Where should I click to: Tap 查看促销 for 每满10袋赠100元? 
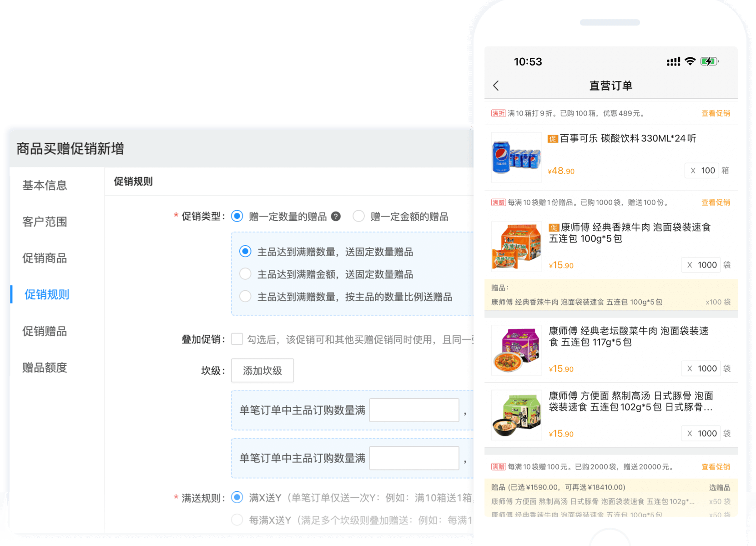(716, 467)
